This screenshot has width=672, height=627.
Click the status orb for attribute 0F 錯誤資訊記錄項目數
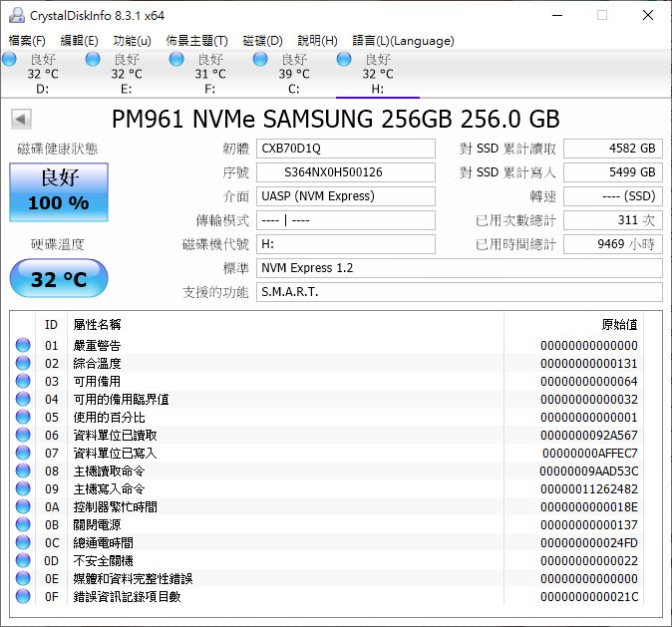[23, 596]
